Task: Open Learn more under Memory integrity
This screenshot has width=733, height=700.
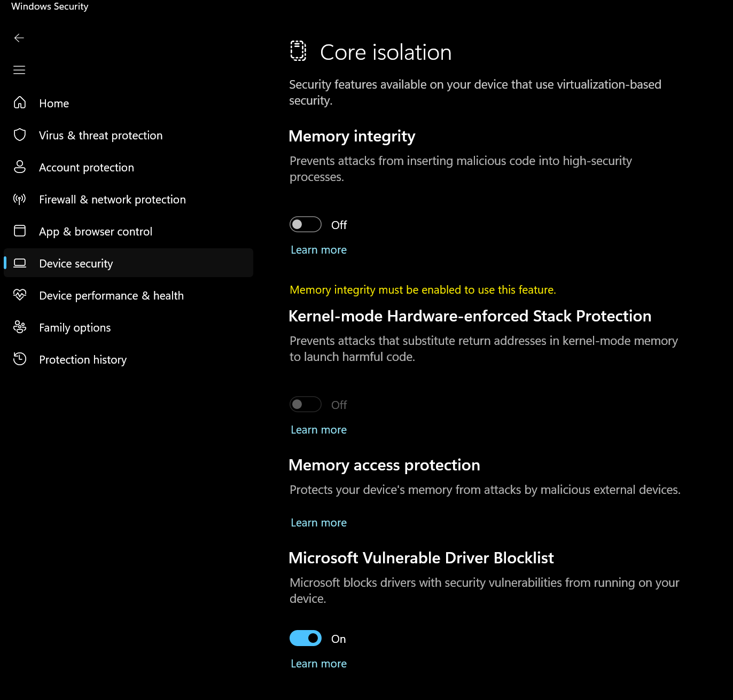Action: [318, 249]
